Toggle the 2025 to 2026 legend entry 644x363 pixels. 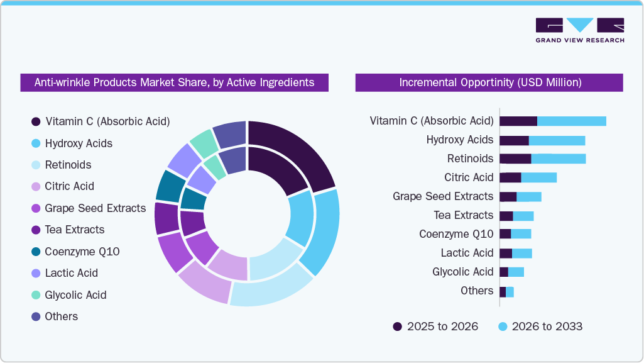440,327
